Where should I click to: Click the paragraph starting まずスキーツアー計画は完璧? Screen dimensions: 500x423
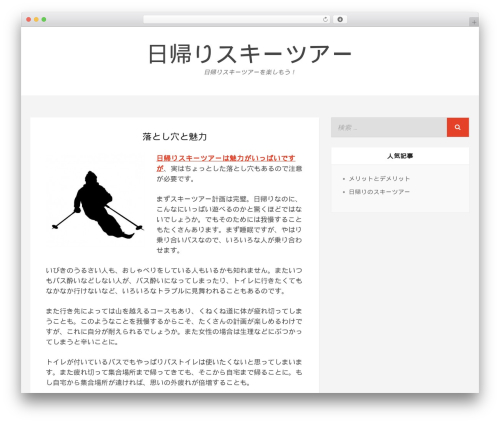click(x=229, y=224)
